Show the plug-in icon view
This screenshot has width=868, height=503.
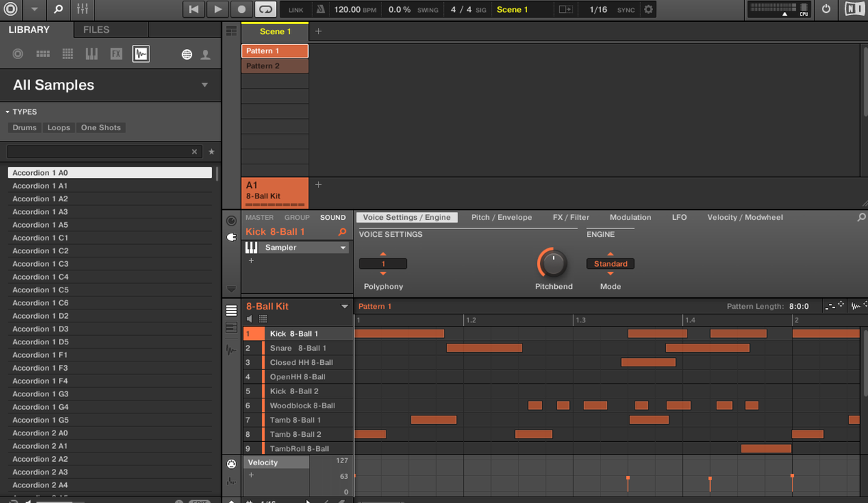click(x=231, y=237)
